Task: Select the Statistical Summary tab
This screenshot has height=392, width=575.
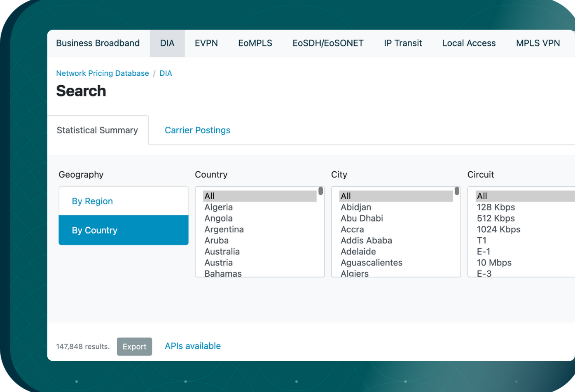Action: (97, 131)
